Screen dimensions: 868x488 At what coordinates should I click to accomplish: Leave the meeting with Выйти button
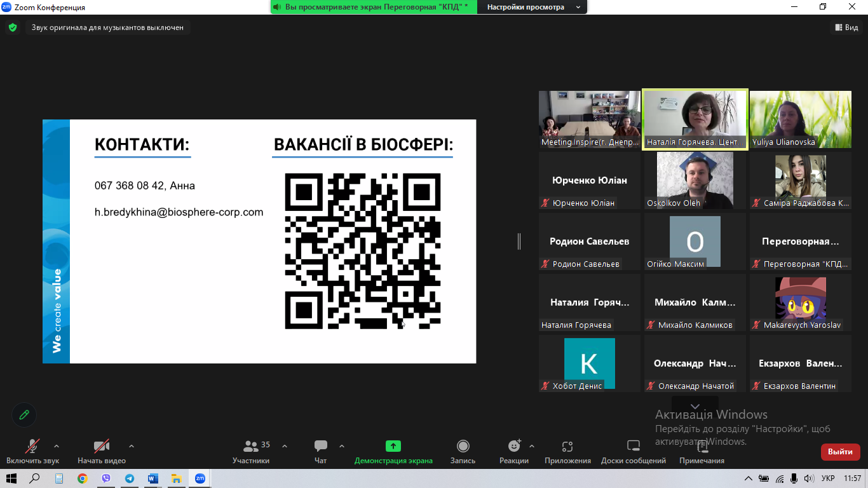(x=841, y=452)
